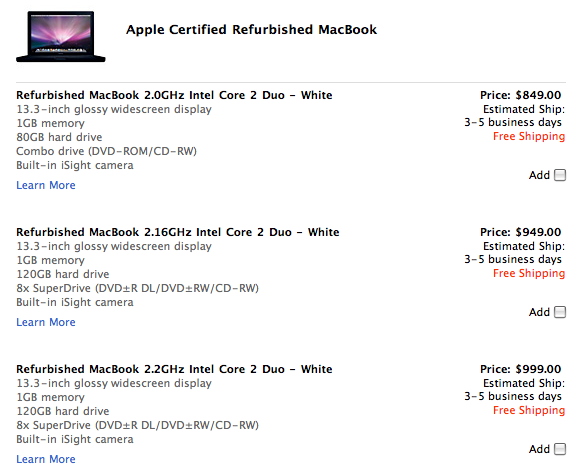Click the black MacBook product thumbnail
Screen dimensions: 579x474
[x=61, y=37]
